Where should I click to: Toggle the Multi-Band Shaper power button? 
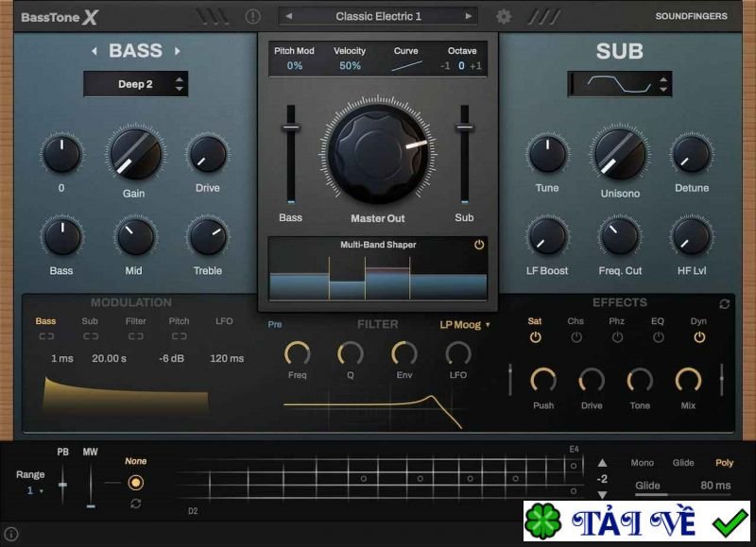[479, 245]
